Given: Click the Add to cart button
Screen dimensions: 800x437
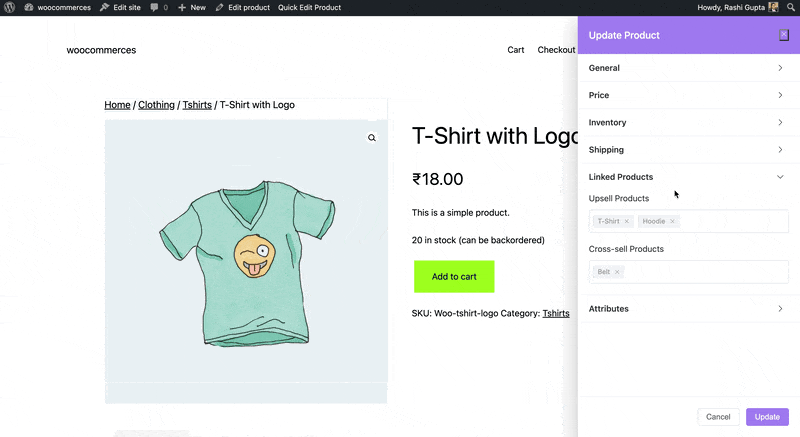Looking at the screenshot, I should (454, 276).
